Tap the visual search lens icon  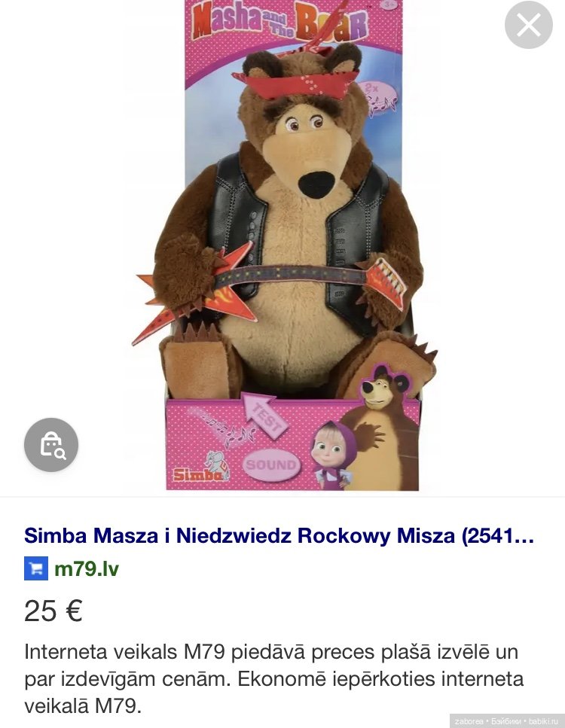click(x=51, y=445)
